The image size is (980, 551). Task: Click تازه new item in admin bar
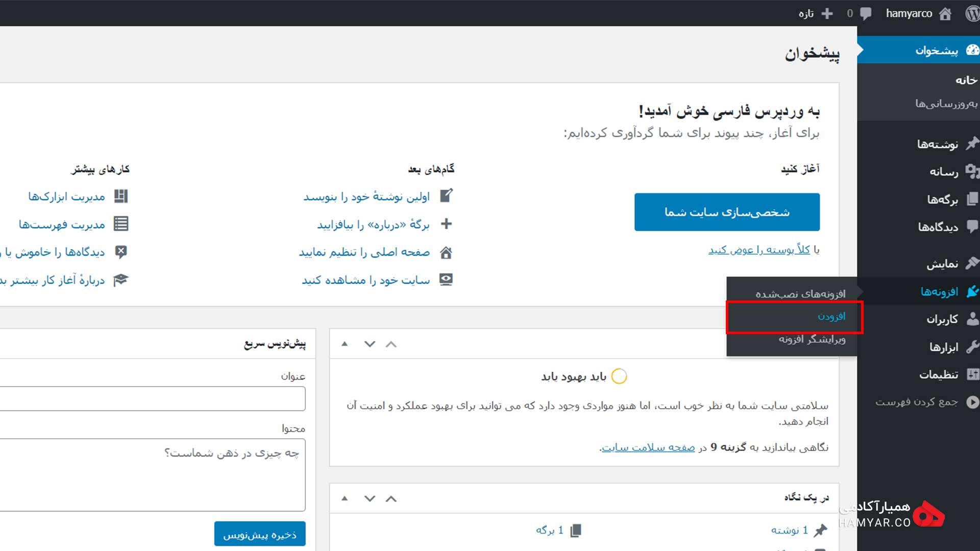(806, 14)
